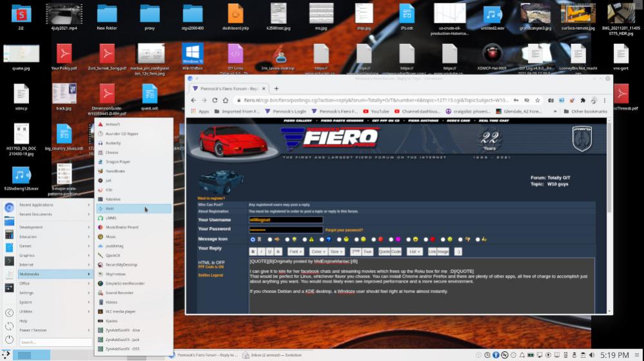Switch to Pennock's Fiero Forum tab
Screen dimensions: 644x361
[x=228, y=88]
